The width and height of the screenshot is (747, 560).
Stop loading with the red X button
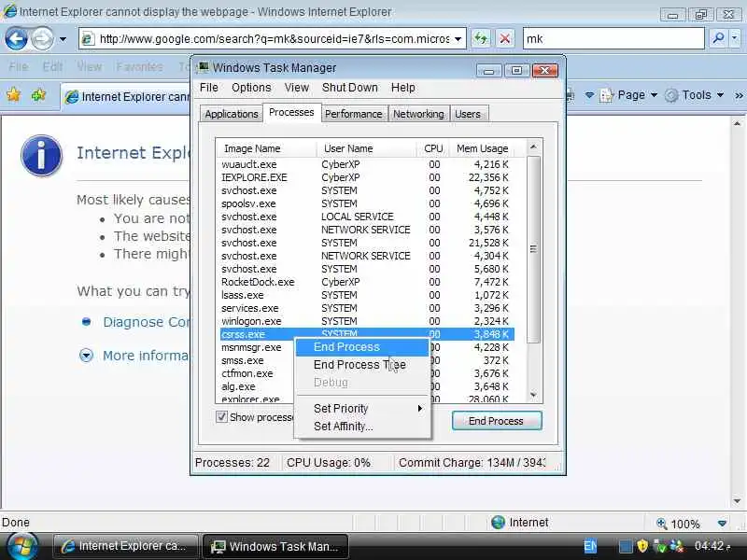[x=505, y=38]
